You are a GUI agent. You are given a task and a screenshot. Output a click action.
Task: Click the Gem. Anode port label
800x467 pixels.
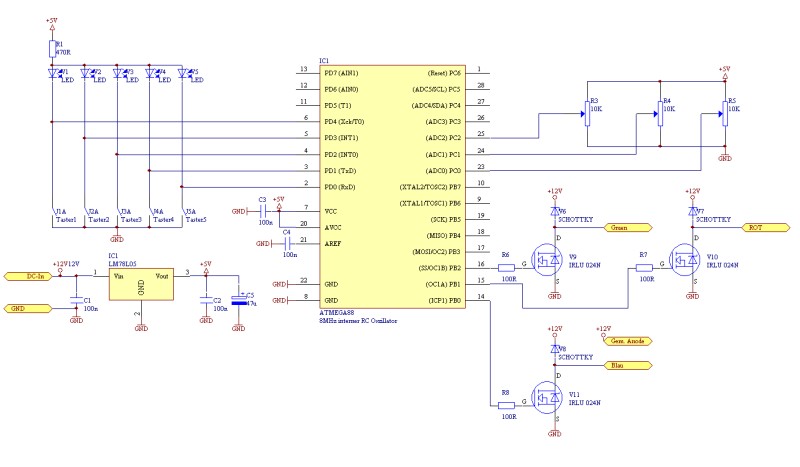pos(628,341)
